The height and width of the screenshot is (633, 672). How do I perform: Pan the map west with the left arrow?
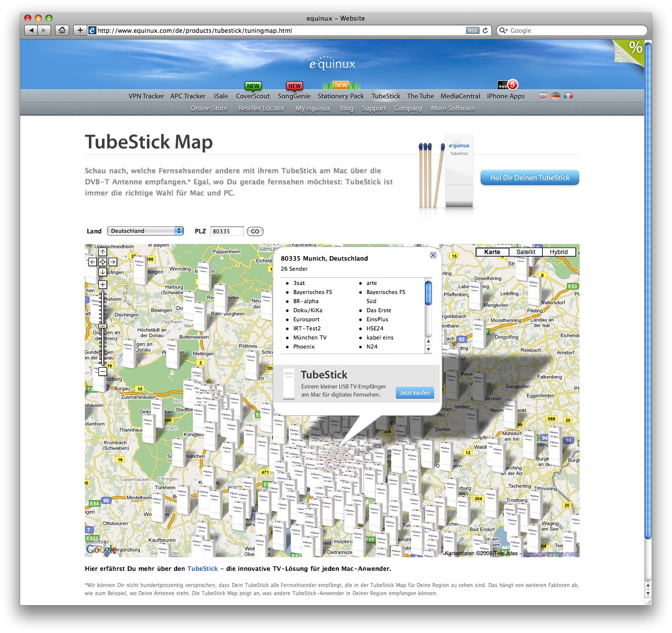(92, 262)
